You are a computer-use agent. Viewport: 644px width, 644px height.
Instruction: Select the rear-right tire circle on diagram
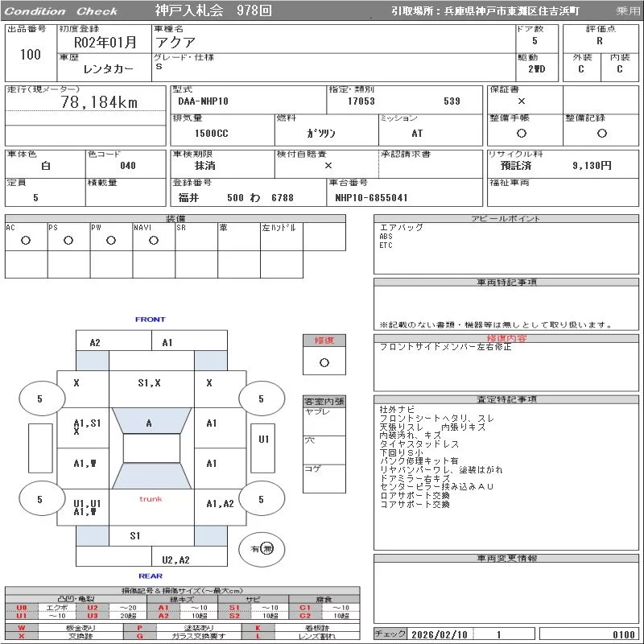pyautogui.click(x=261, y=500)
